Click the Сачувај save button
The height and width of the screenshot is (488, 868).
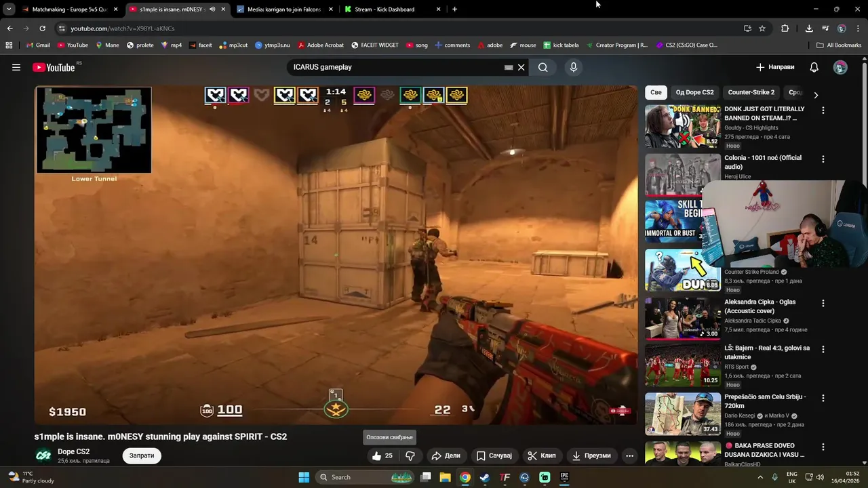pyautogui.click(x=494, y=455)
